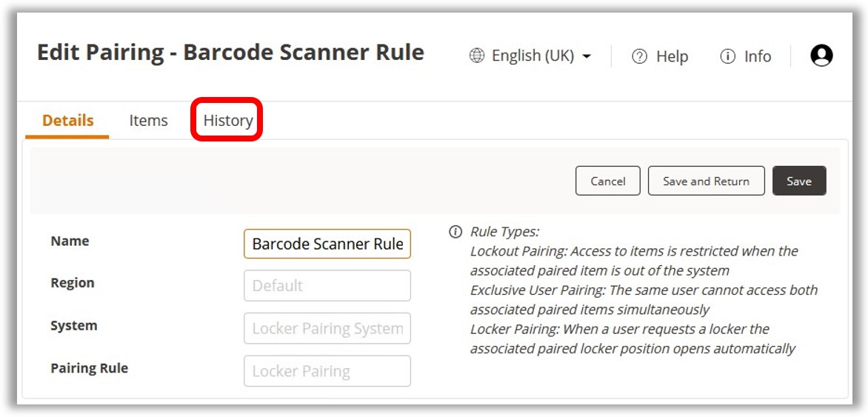The width and height of the screenshot is (868, 417).
Task: Click the System field
Action: tap(327, 328)
